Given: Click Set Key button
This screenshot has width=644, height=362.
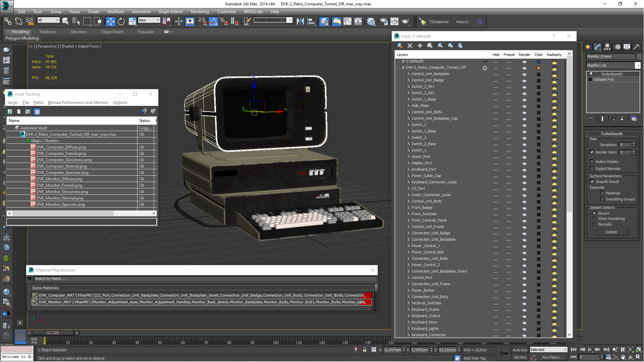Looking at the screenshot, I should pyautogui.click(x=520, y=357).
